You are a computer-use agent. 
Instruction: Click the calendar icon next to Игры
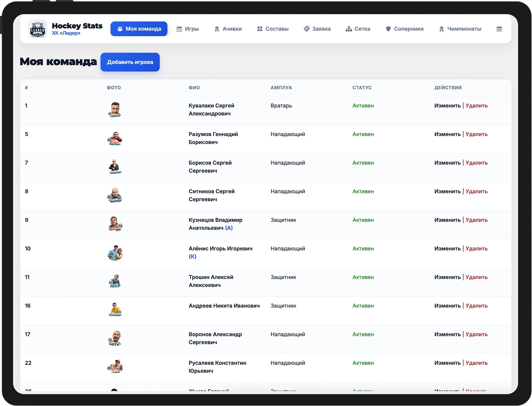(x=179, y=29)
